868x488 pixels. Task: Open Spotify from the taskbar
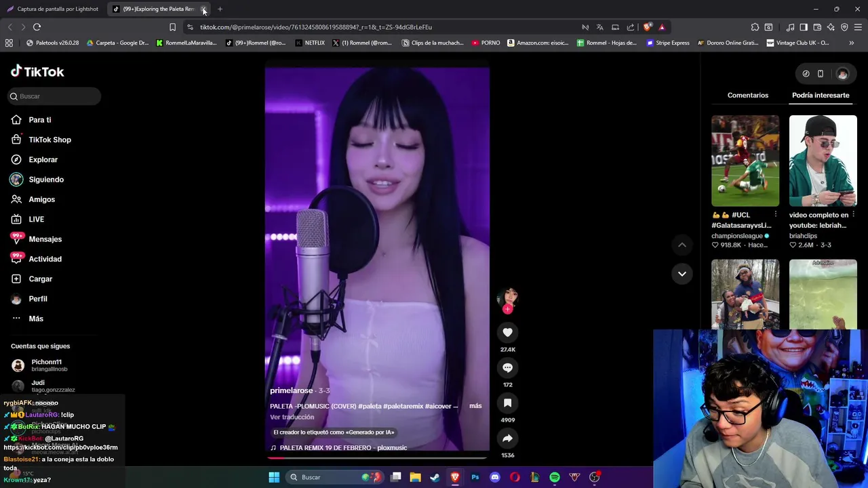point(555,477)
